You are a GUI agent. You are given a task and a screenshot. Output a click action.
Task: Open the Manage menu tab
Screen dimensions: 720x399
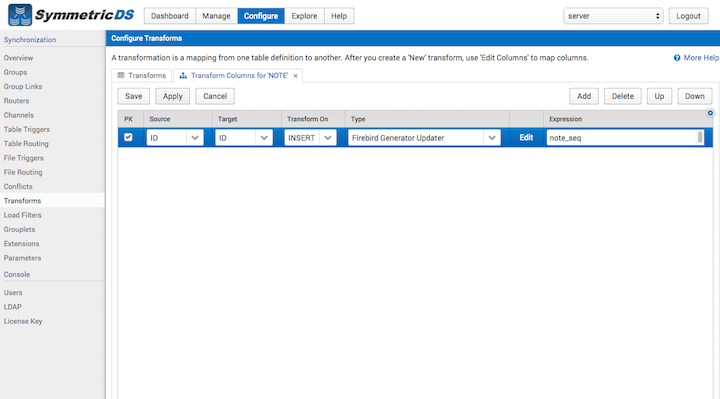(216, 16)
